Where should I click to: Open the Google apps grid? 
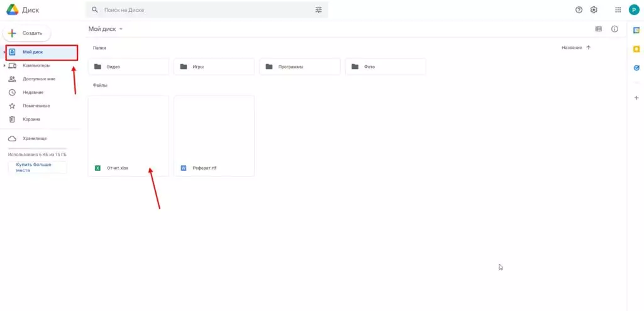pos(618,10)
